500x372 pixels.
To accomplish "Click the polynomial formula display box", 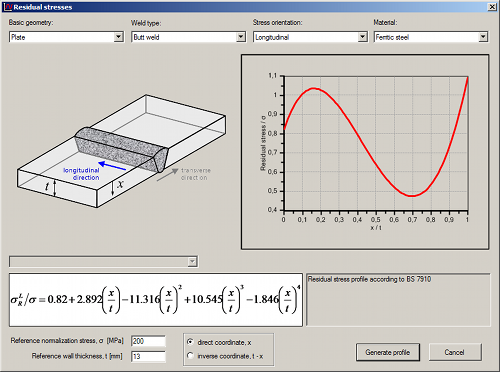I will pos(156,300).
